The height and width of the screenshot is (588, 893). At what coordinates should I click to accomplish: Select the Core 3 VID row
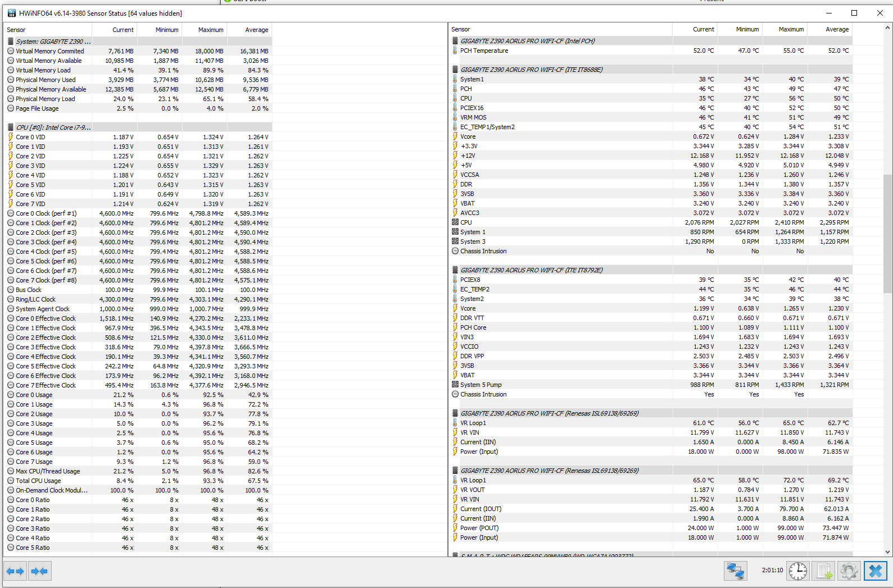coord(138,166)
